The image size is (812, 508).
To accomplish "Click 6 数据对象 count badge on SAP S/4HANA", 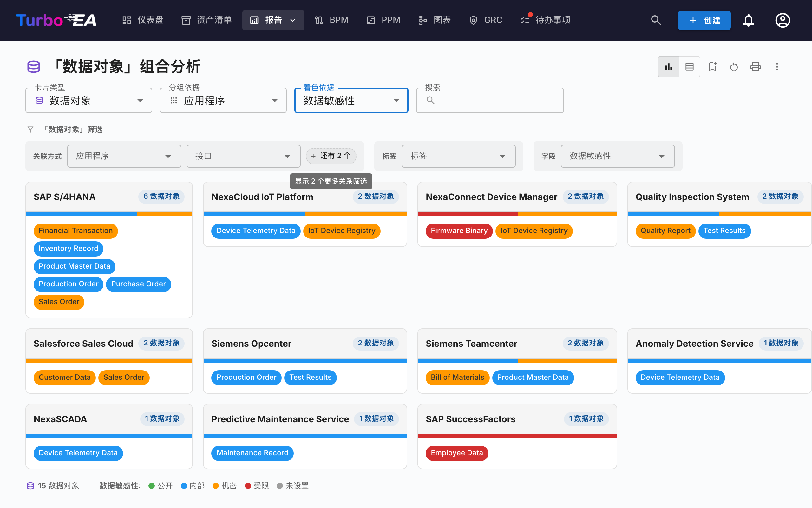I will 161,197.
